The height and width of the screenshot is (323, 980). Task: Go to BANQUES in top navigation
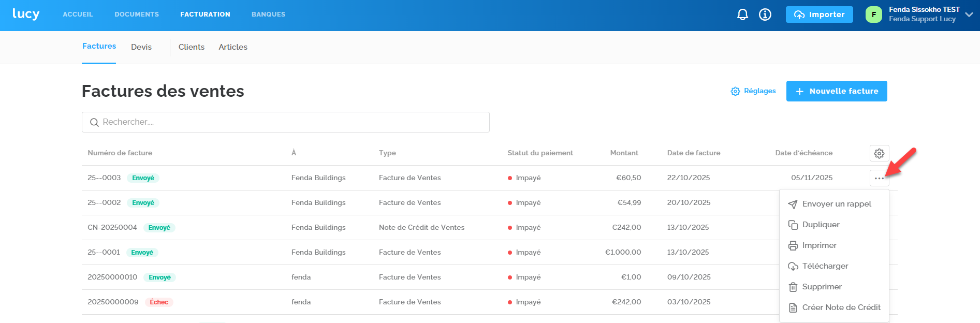268,14
